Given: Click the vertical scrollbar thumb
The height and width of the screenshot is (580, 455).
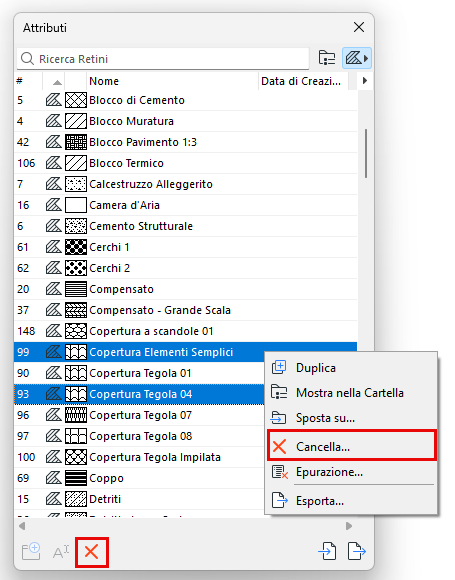Looking at the screenshot, I should 366,154.
